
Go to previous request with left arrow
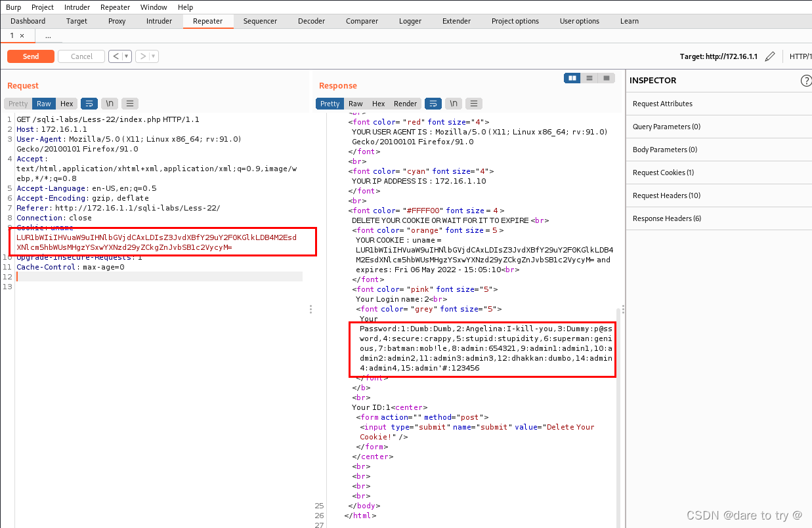pyautogui.click(x=116, y=56)
